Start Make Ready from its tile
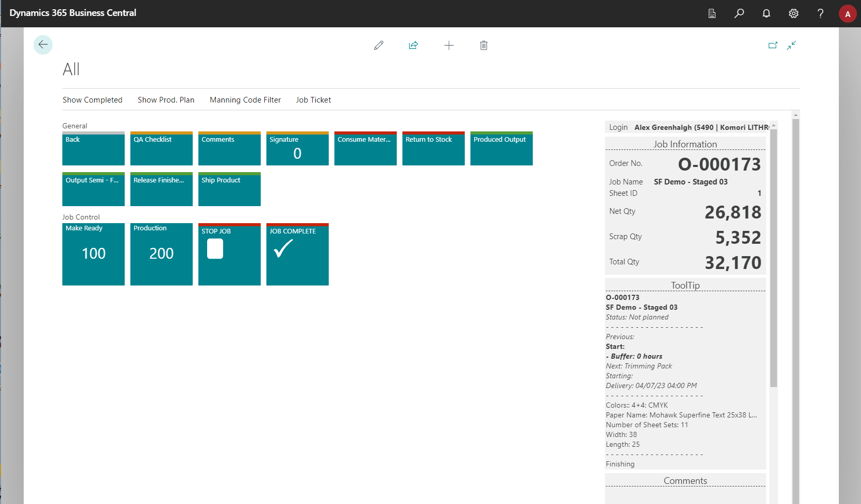This screenshot has width=861, height=504. tap(93, 254)
